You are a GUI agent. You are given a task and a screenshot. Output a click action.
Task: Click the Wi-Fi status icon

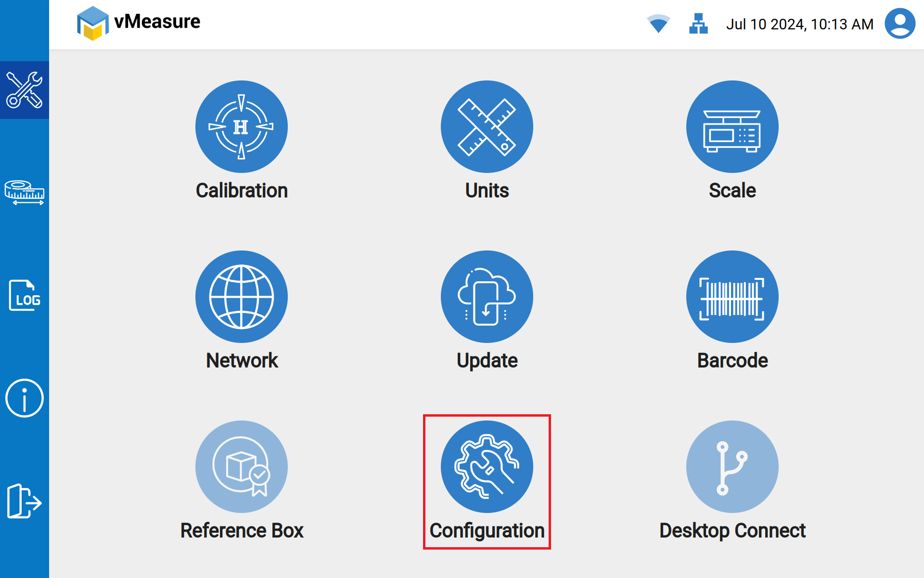tap(658, 24)
